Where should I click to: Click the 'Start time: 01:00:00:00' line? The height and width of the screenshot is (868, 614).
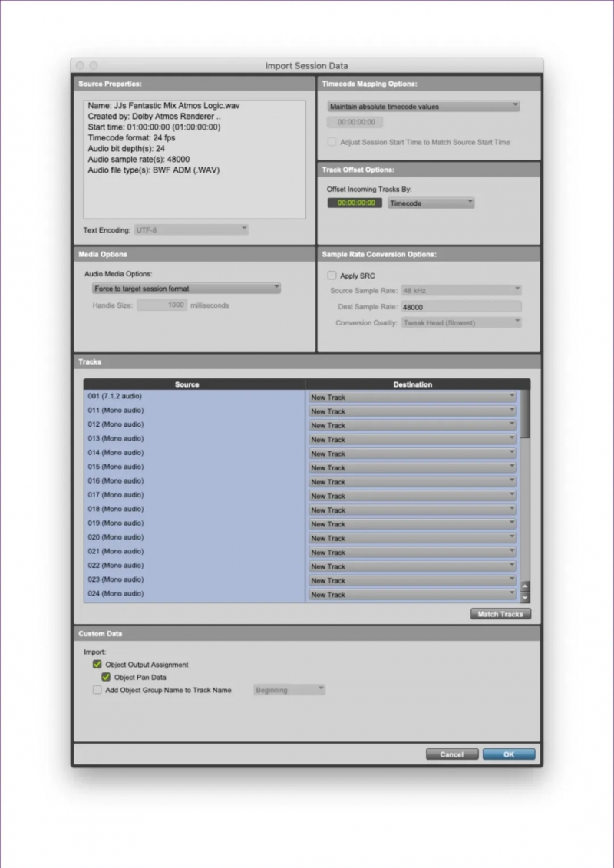tap(154, 127)
